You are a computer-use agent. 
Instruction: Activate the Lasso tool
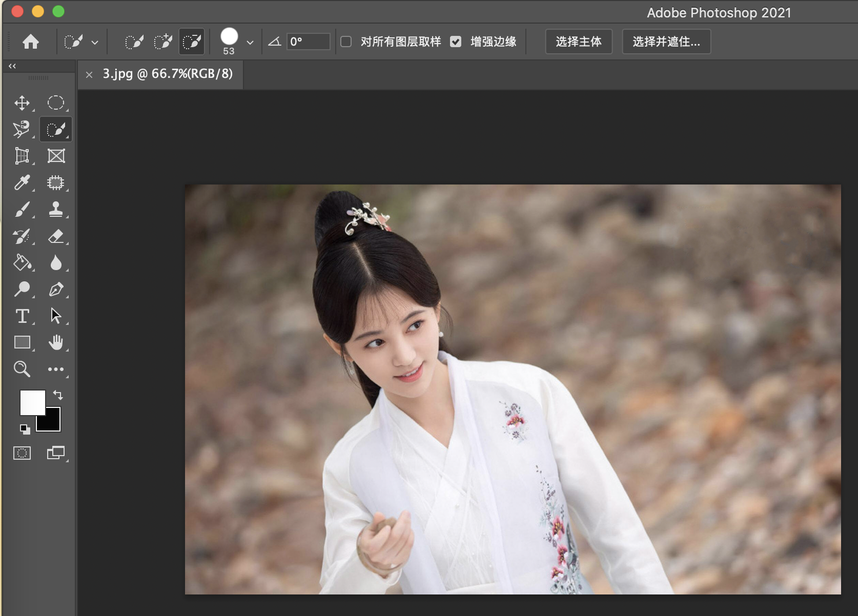22,129
